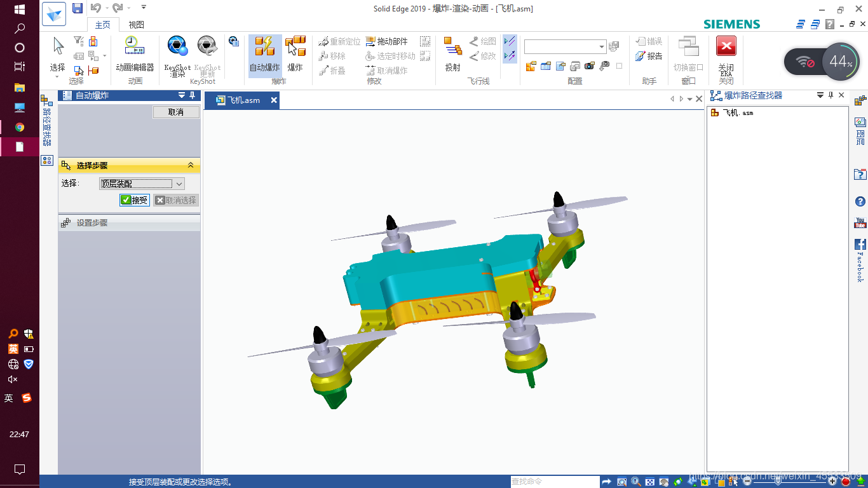Image resolution: width=868 pixels, height=488 pixels.
Task: Open the document tab list dropdown arrow
Action: [x=690, y=99]
